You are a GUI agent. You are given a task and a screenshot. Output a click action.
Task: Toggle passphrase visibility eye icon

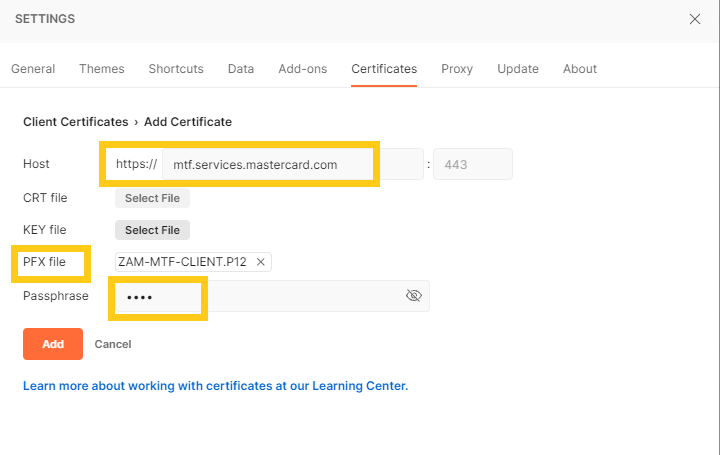(x=414, y=296)
